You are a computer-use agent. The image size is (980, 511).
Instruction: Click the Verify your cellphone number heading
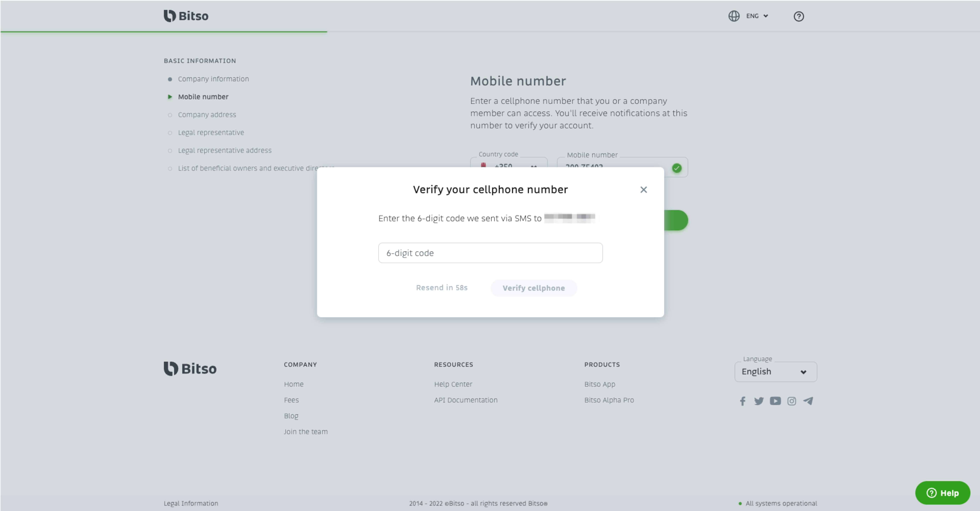click(490, 190)
